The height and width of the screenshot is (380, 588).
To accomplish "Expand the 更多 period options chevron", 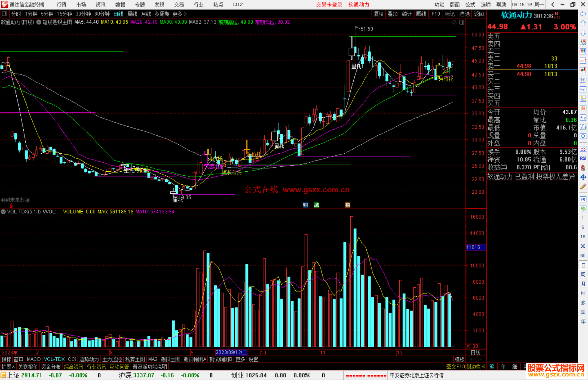I will 185,14.
